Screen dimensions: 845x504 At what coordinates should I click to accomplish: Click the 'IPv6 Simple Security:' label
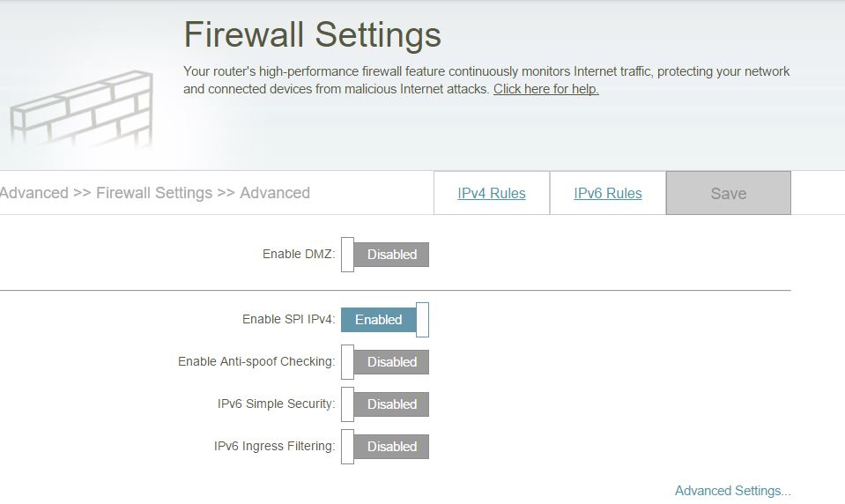[276, 404]
